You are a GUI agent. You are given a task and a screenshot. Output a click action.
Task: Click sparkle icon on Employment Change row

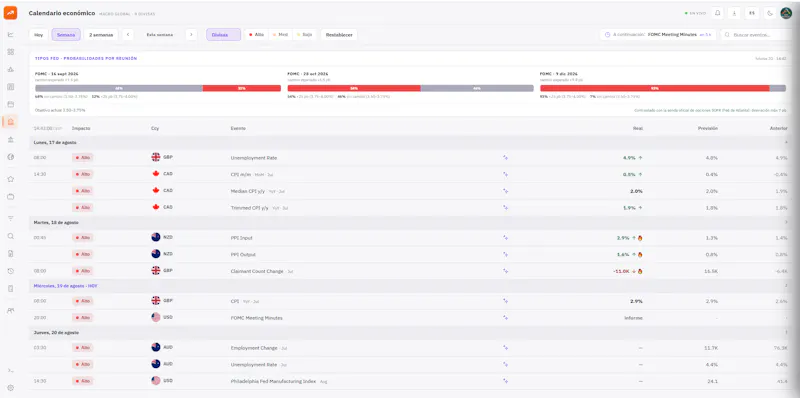[506, 347]
